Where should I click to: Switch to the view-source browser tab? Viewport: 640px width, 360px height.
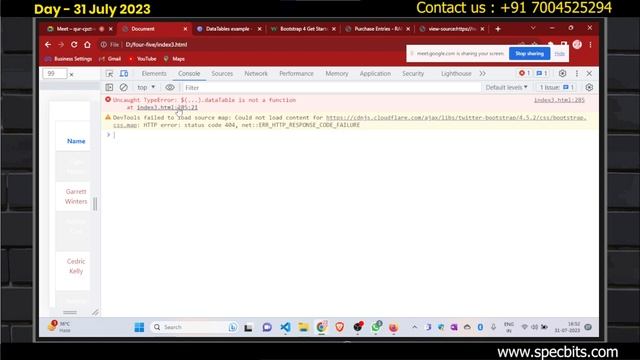pyautogui.click(x=451, y=29)
